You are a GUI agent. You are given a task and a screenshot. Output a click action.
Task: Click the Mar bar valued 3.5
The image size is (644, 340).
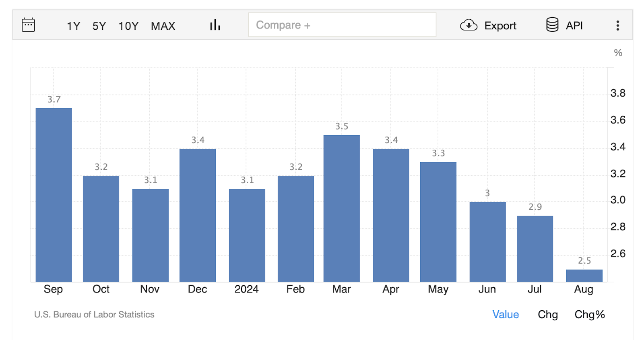pos(342,208)
